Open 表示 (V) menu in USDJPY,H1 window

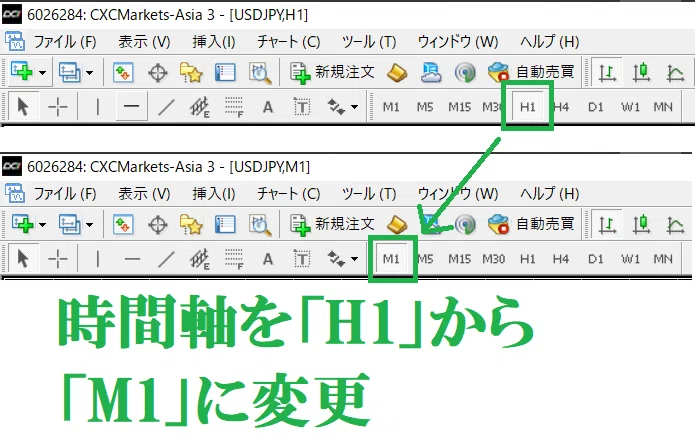click(144, 42)
